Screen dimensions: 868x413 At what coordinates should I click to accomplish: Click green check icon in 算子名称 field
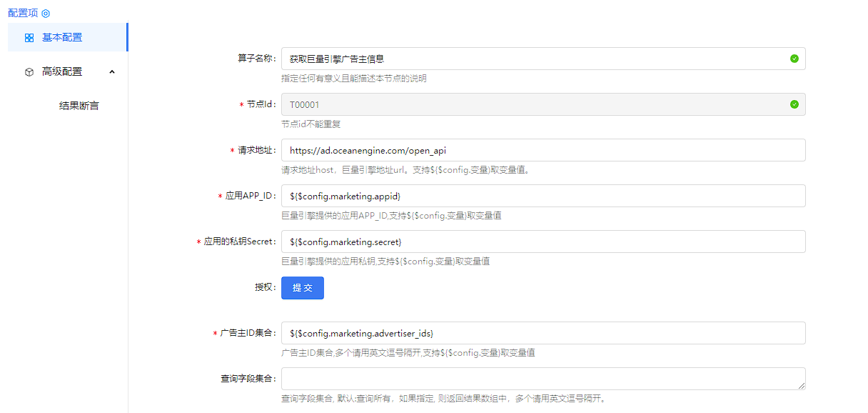point(794,59)
